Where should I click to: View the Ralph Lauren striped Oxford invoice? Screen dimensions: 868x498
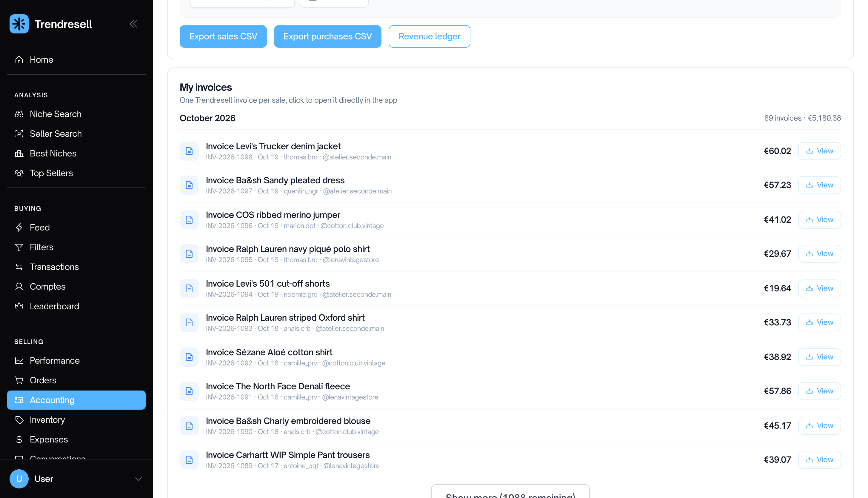click(x=819, y=322)
